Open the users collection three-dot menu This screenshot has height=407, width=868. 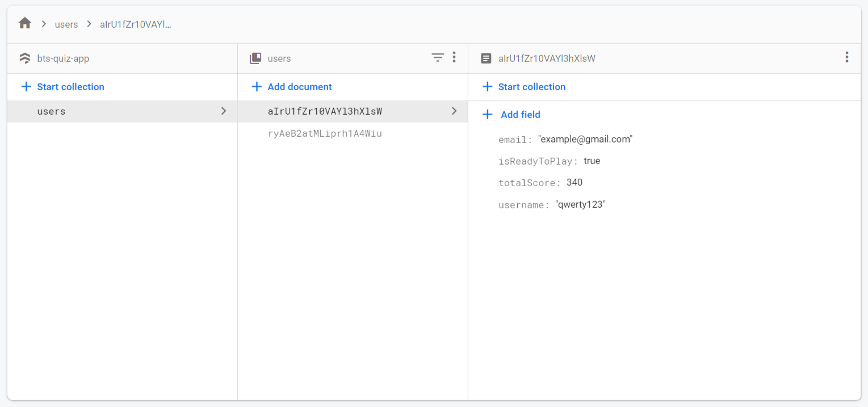454,57
